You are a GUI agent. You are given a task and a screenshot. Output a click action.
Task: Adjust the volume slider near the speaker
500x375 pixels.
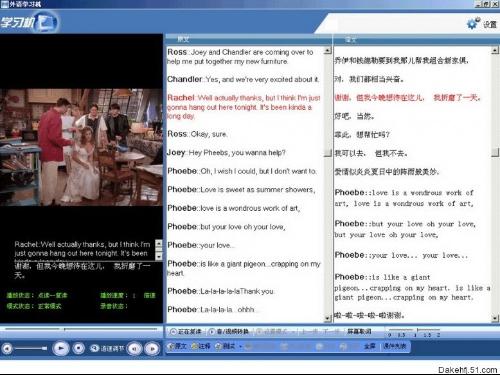coord(31,349)
